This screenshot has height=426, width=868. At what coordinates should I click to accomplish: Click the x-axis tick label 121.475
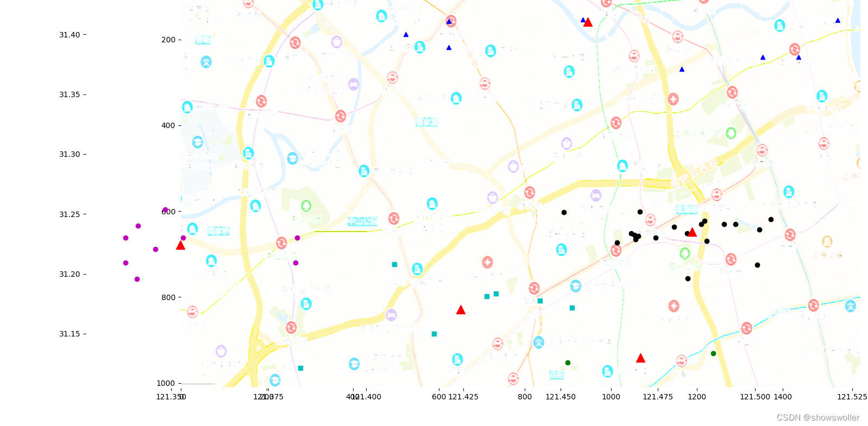pos(658,397)
